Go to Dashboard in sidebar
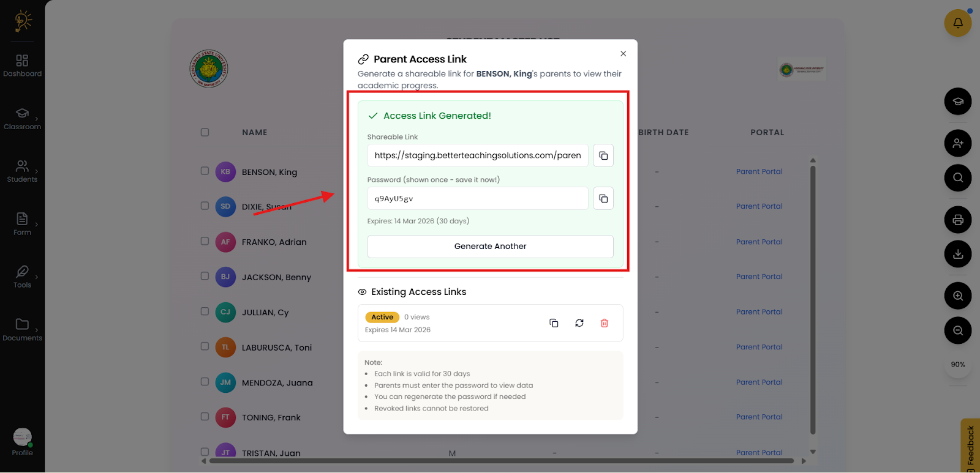980x473 pixels. click(x=23, y=65)
